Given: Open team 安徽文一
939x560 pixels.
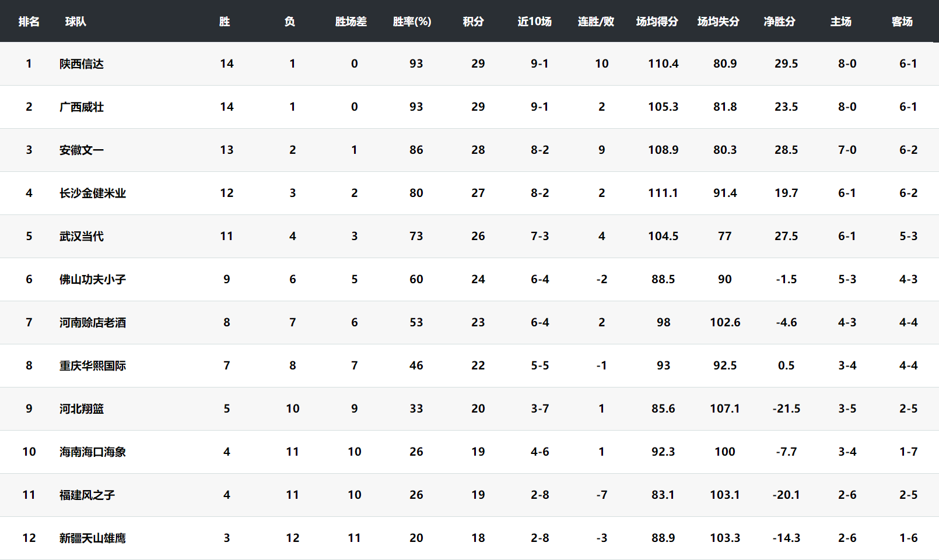Looking at the screenshot, I should click(x=82, y=150).
